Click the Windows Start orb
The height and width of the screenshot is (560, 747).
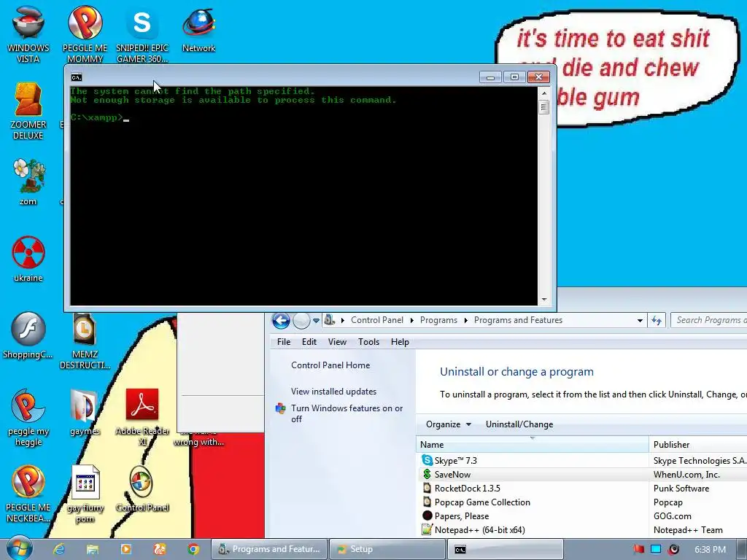(x=19, y=548)
